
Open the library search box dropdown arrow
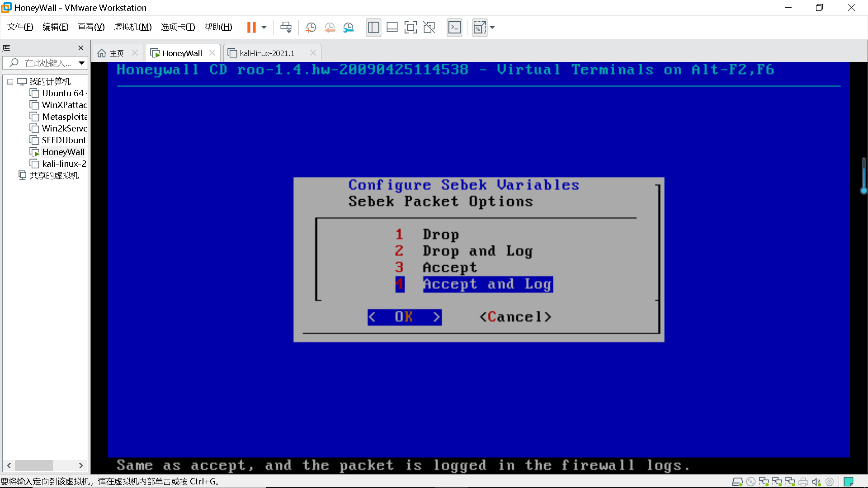81,63
